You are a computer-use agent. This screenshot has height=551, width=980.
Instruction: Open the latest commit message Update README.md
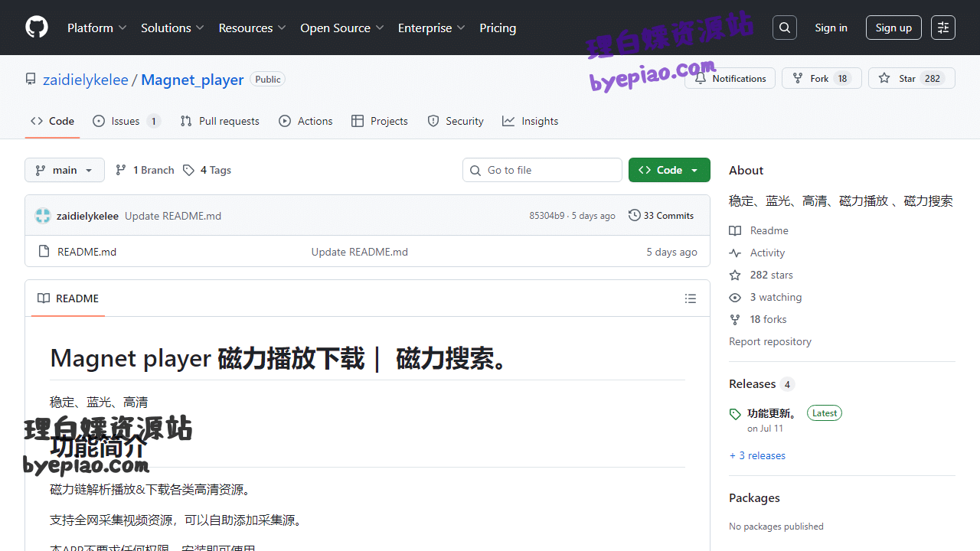[173, 216]
